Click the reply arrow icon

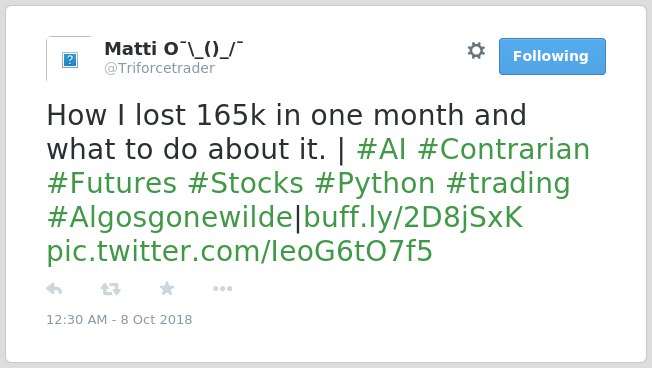click(x=54, y=289)
